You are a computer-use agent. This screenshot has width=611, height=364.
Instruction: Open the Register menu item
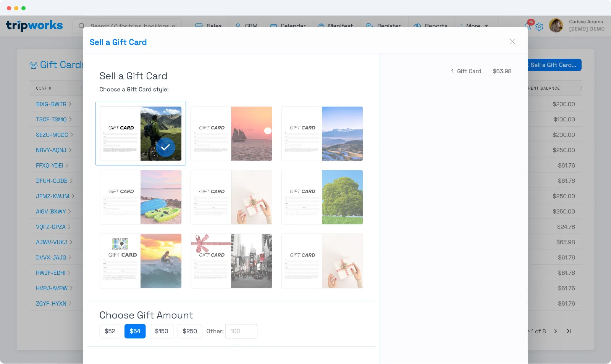pyautogui.click(x=383, y=26)
